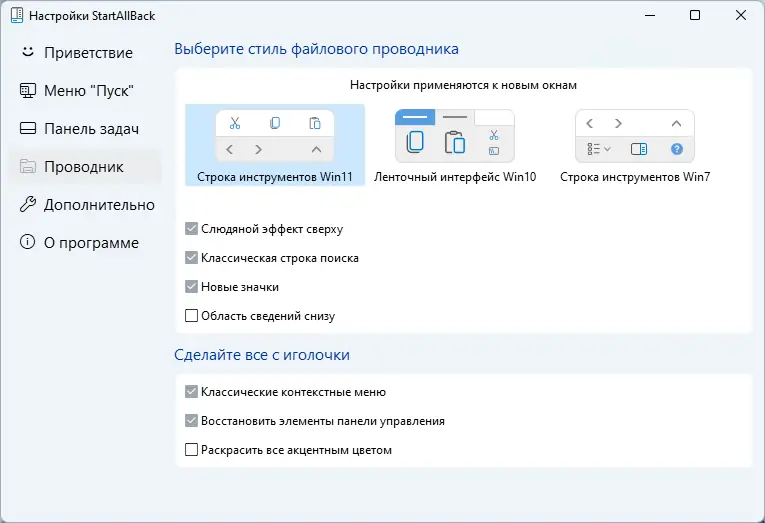The image size is (765, 523).
Task: Click the smiley icon beside Приветствие
Action: click(x=28, y=52)
